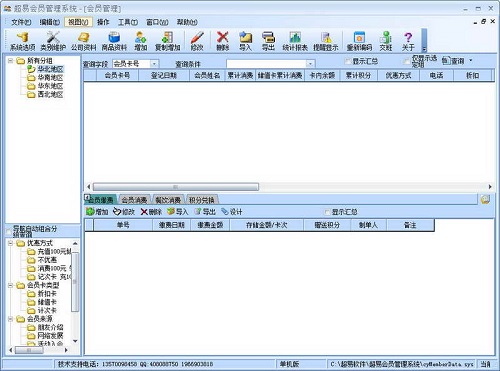Click 单号 column header in lower grid
Viewport: 500px width, 371px height.
pos(123,225)
